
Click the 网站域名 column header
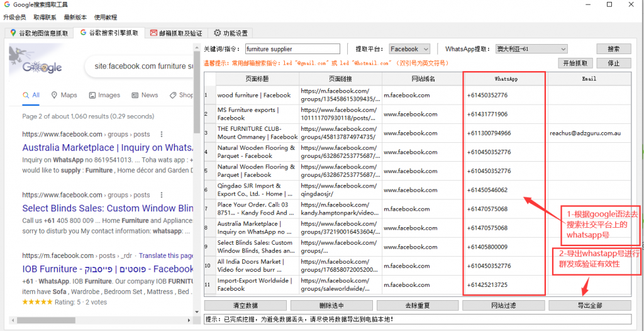coord(423,79)
